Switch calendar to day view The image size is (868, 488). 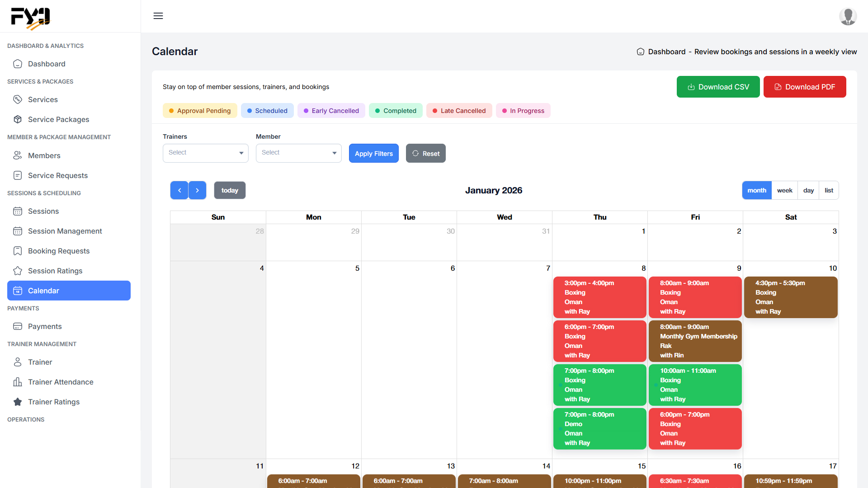(x=808, y=190)
